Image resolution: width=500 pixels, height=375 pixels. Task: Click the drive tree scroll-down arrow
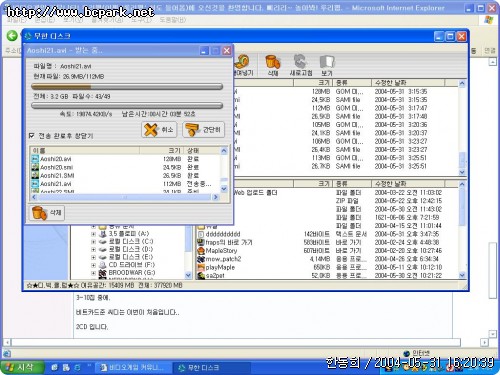coord(188,275)
